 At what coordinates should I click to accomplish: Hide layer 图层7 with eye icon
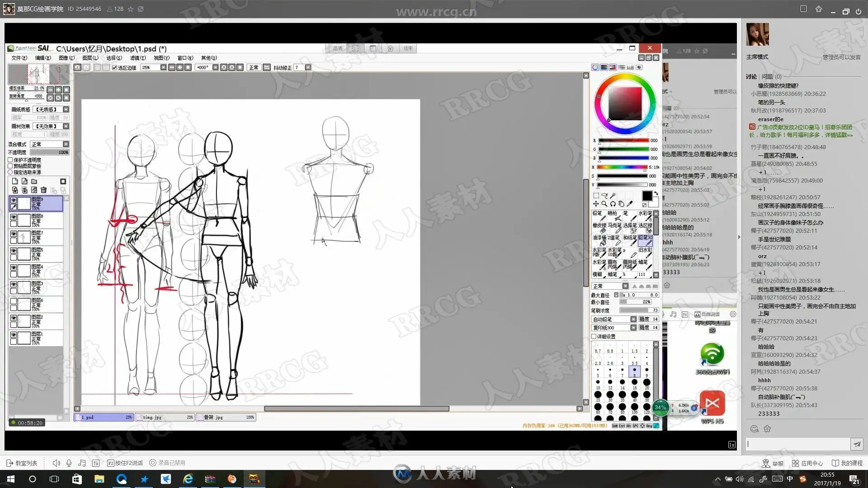(x=14, y=234)
